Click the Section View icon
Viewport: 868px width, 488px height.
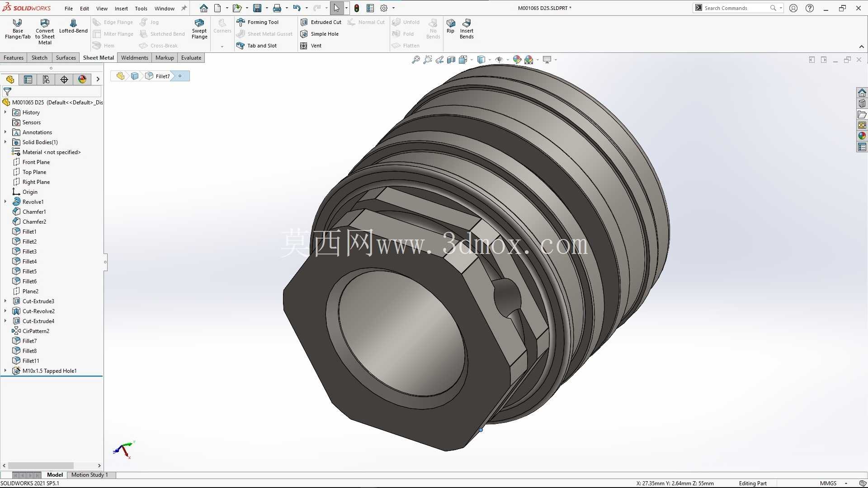pos(451,60)
